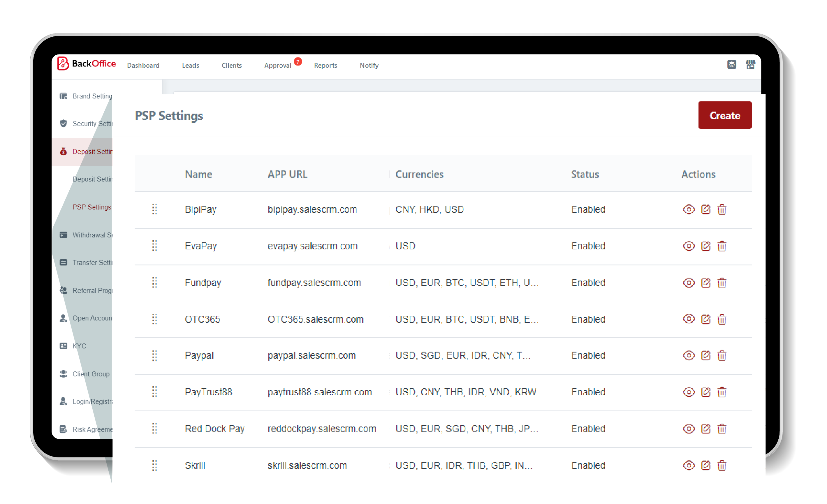Click the OTC365 row drag handle
This screenshot has height=504, width=827.
(154, 319)
